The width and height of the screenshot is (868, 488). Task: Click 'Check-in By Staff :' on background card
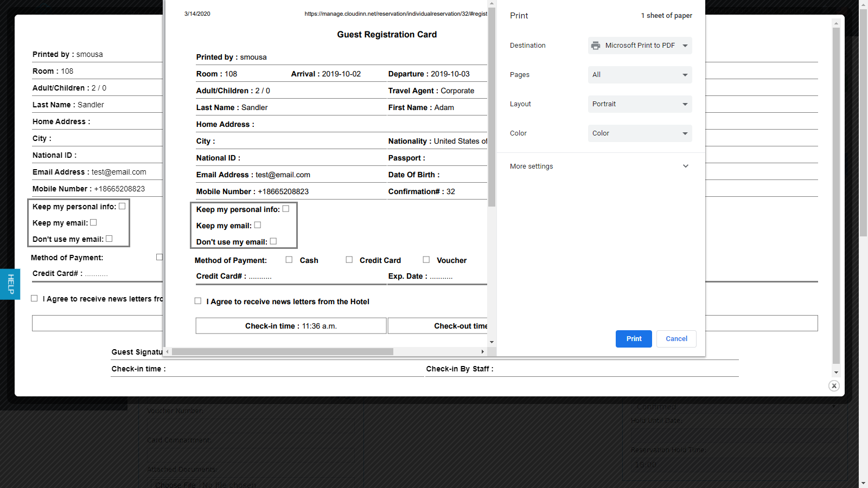pyautogui.click(x=459, y=369)
